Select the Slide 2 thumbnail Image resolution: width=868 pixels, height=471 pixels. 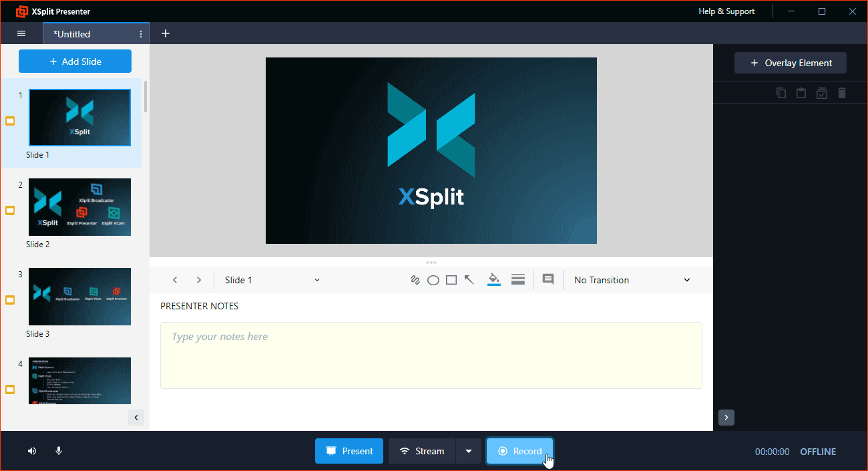[x=79, y=207]
